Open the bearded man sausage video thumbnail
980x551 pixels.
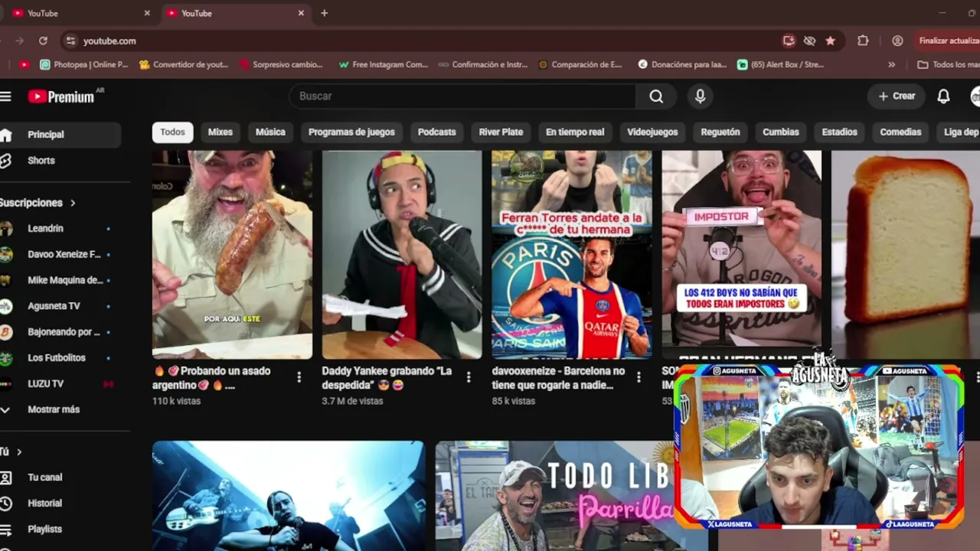pyautogui.click(x=232, y=255)
